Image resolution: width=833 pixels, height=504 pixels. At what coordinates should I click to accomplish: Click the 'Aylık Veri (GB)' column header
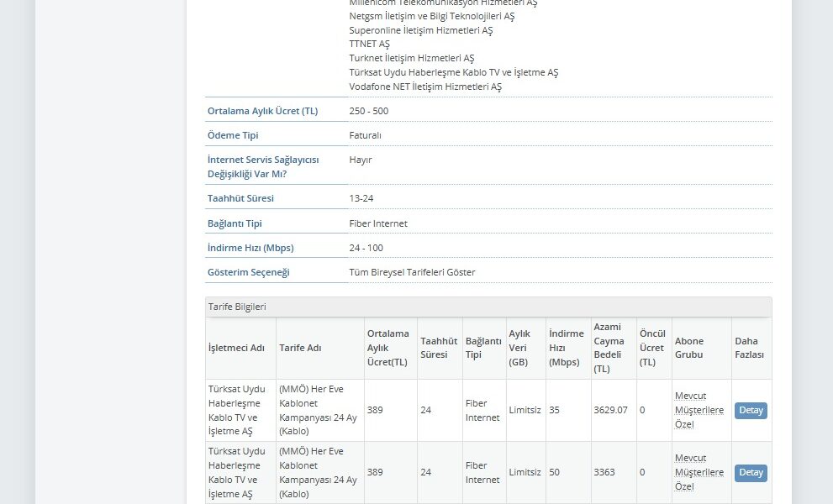point(519,348)
